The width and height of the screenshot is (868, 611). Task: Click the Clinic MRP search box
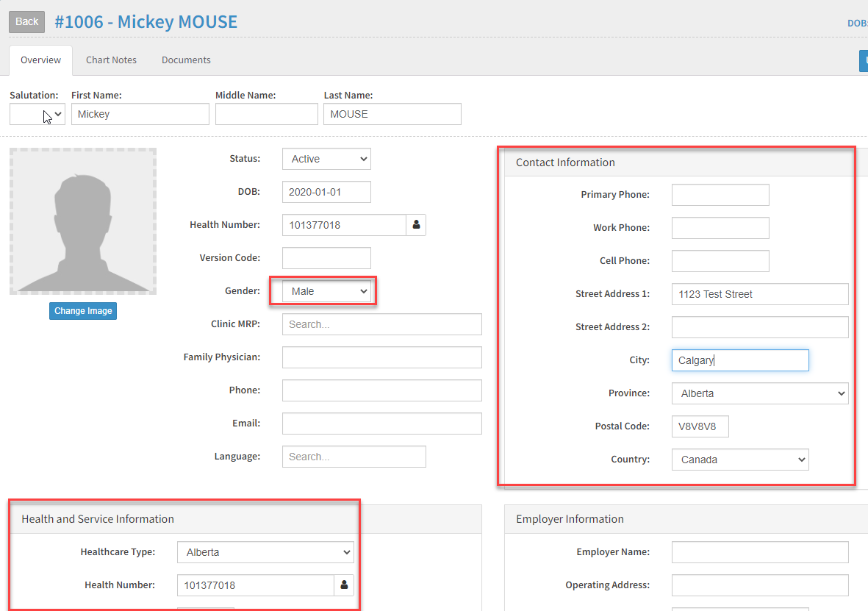[x=382, y=324]
